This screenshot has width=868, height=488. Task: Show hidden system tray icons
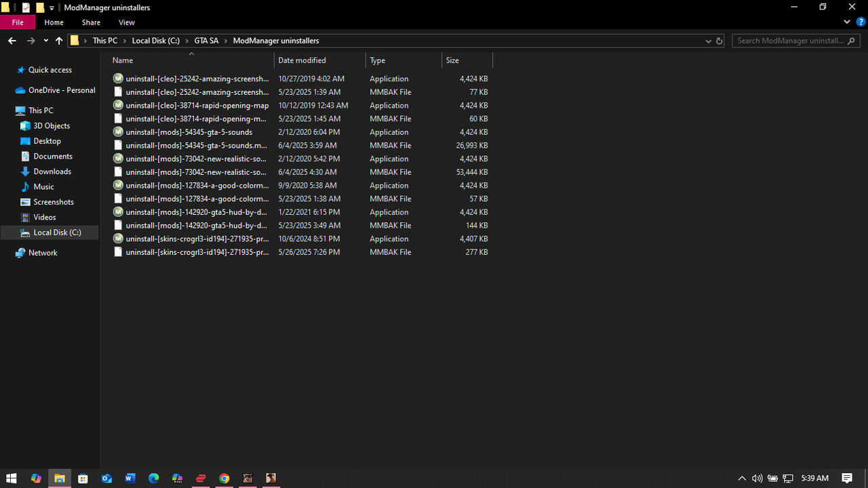742,479
